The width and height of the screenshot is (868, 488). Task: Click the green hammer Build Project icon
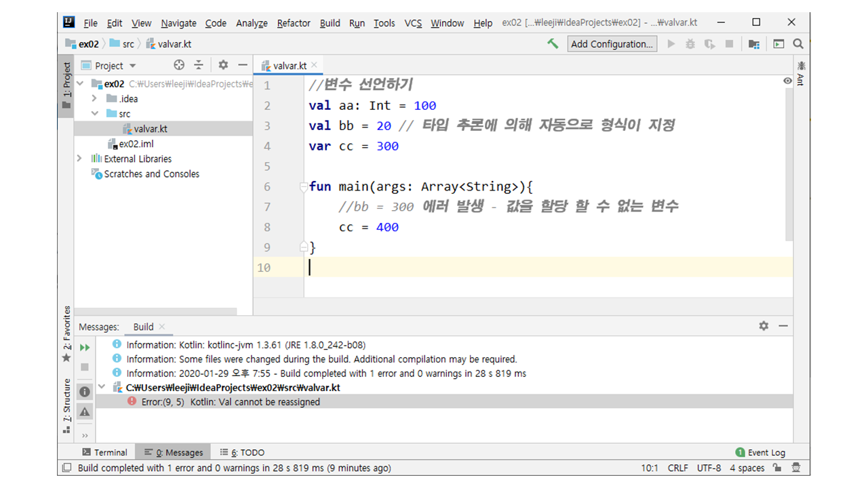pos(553,43)
